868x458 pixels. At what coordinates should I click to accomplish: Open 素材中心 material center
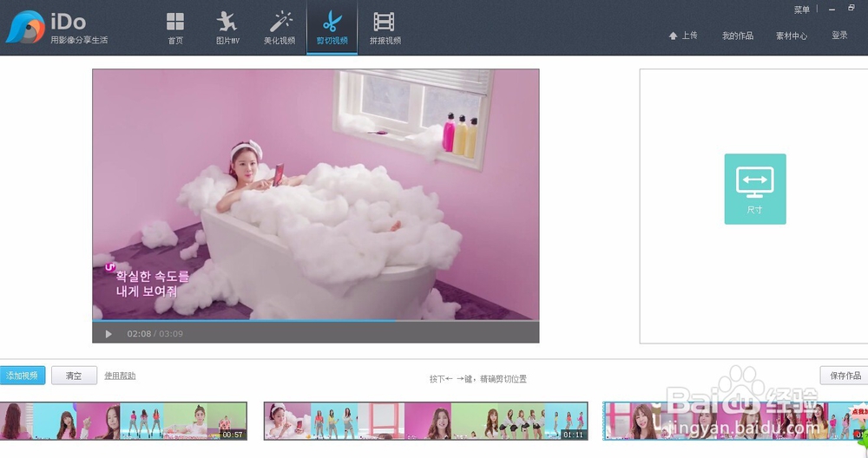pos(791,36)
